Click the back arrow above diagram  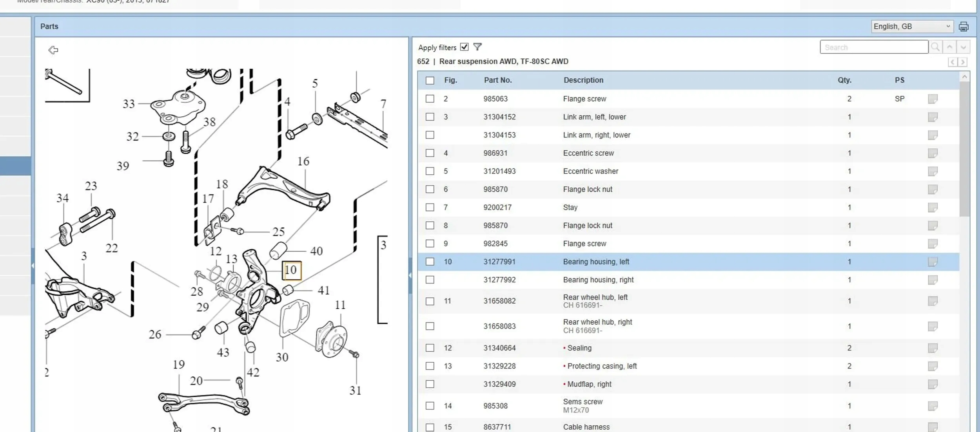pos(53,50)
